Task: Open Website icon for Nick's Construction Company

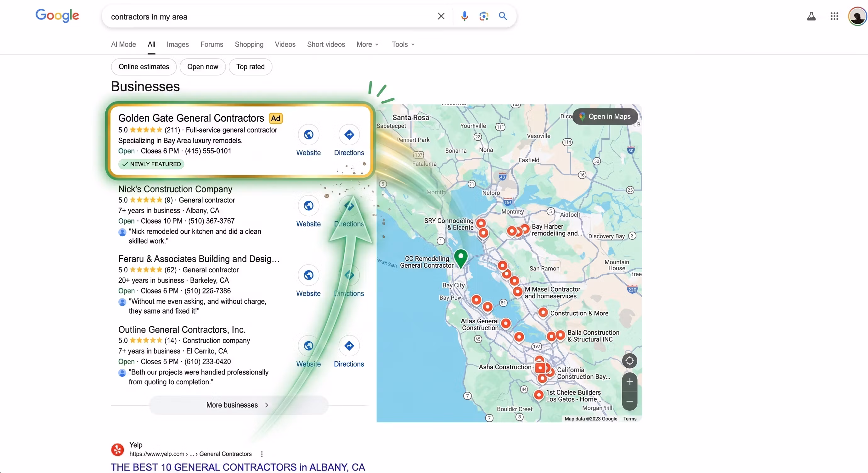Action: [x=308, y=206]
